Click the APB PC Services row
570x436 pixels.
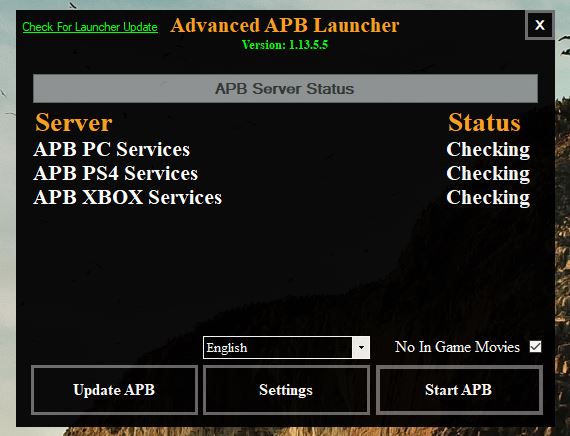click(111, 149)
